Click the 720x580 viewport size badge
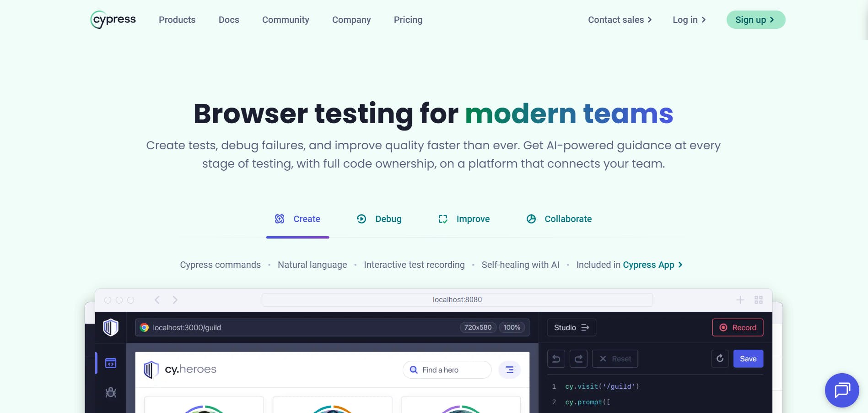The image size is (868, 413). (x=478, y=327)
